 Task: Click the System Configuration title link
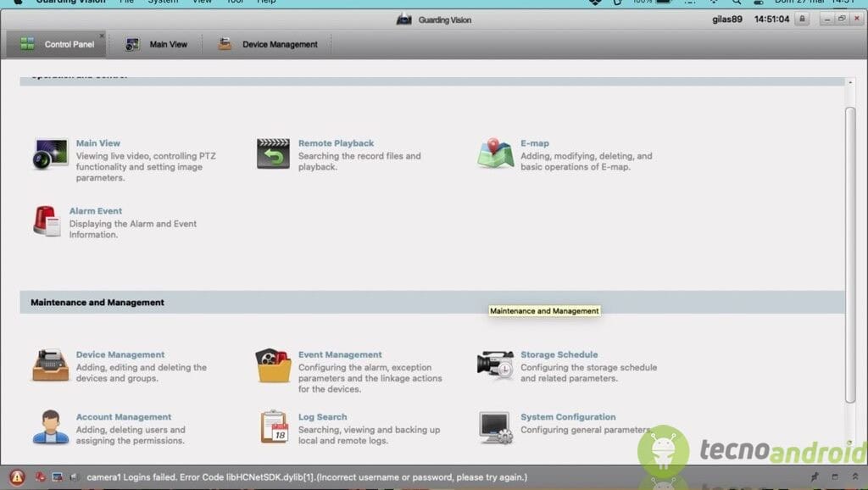tap(568, 417)
